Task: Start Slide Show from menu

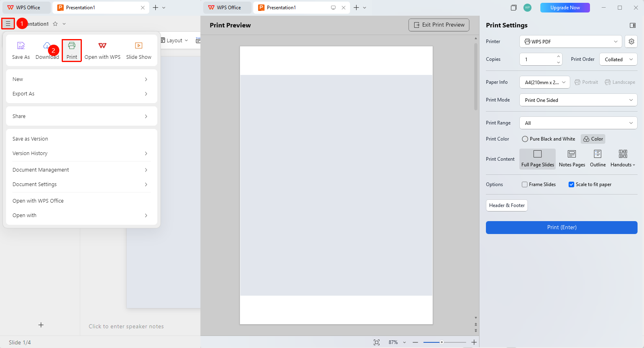Action: pos(139,50)
